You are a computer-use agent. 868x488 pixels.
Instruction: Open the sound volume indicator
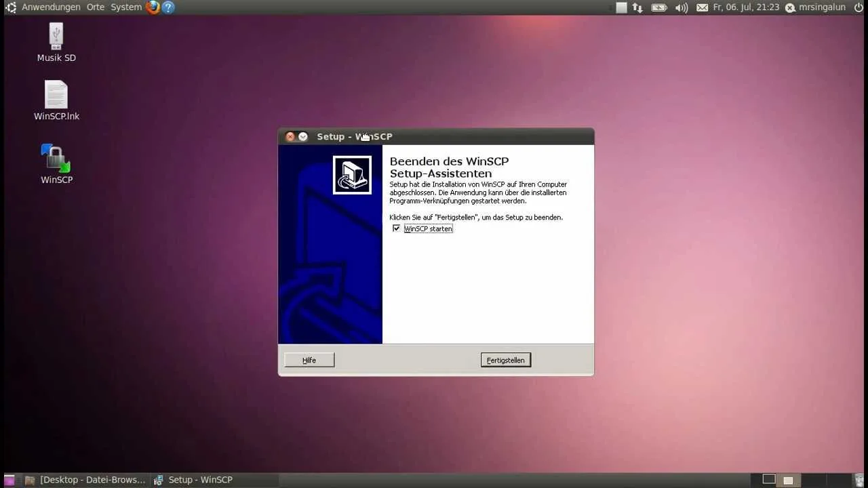(682, 7)
